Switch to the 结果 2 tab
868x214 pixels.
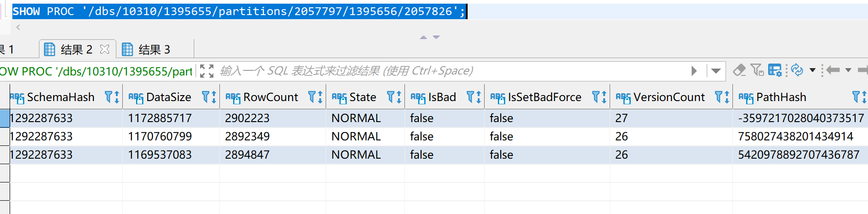pos(76,49)
